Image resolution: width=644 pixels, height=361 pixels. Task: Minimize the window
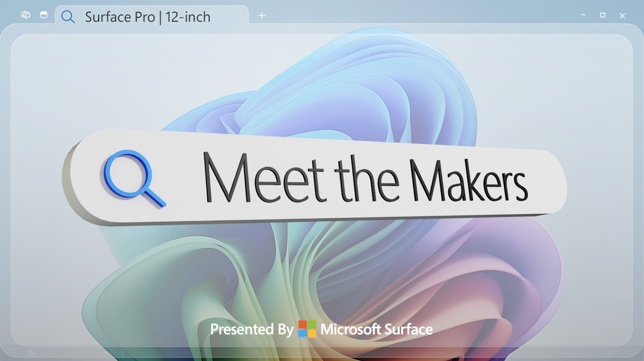pyautogui.click(x=583, y=15)
